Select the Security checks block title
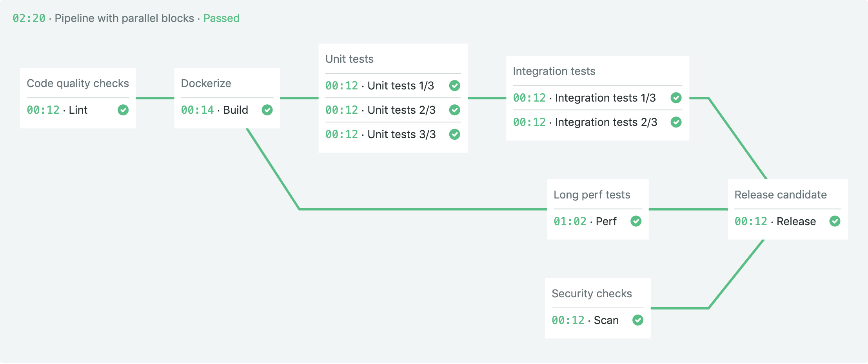This screenshot has height=364, width=868. pyautogui.click(x=592, y=293)
